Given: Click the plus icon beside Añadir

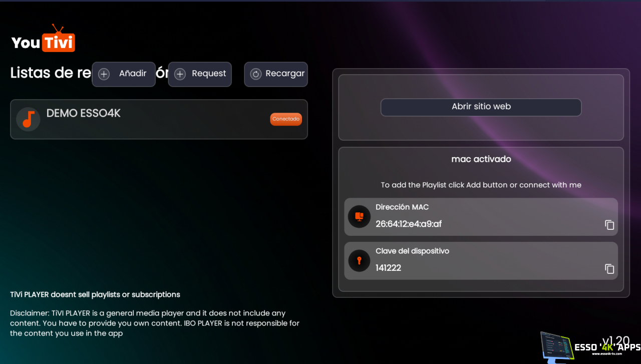Looking at the screenshot, I should [x=104, y=74].
